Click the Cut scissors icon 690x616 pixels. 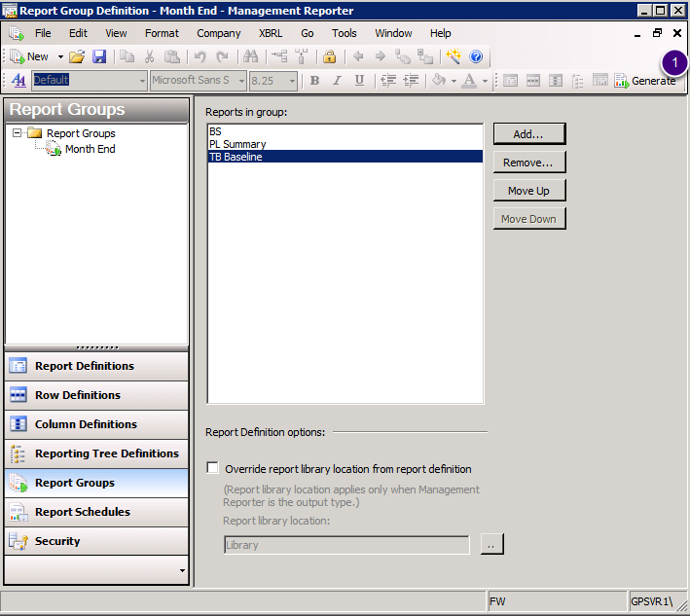pos(150,56)
